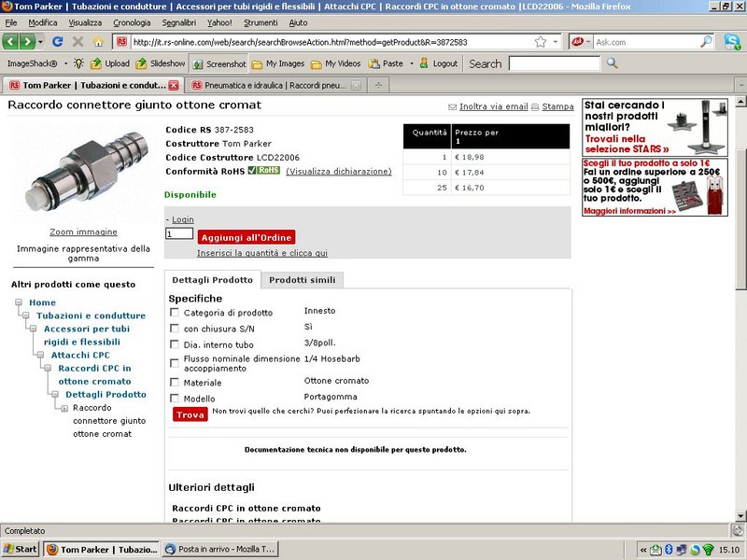Collapse the Home tree node
Screen dimensions: 747x560
[x=19, y=302]
